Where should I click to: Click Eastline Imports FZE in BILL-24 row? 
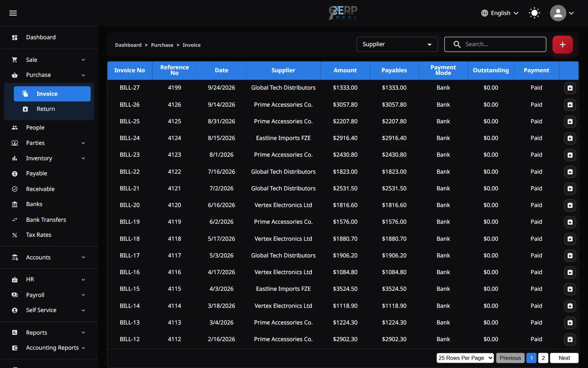click(283, 138)
